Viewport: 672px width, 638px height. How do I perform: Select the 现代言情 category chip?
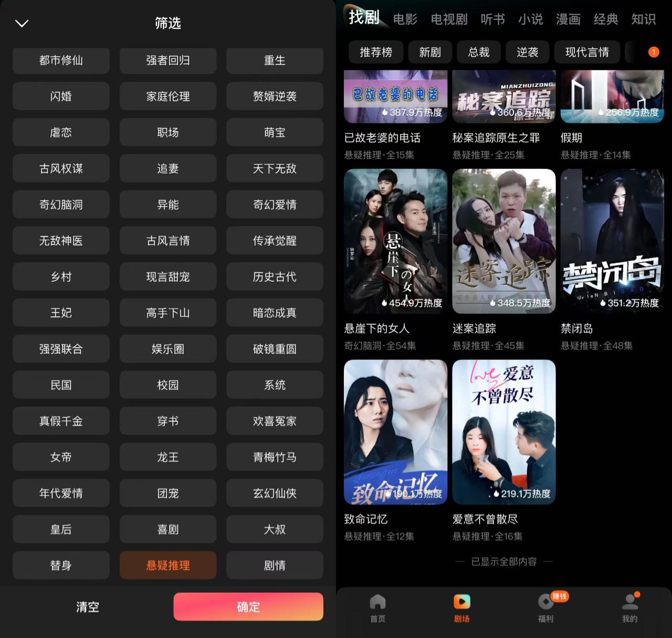587,52
